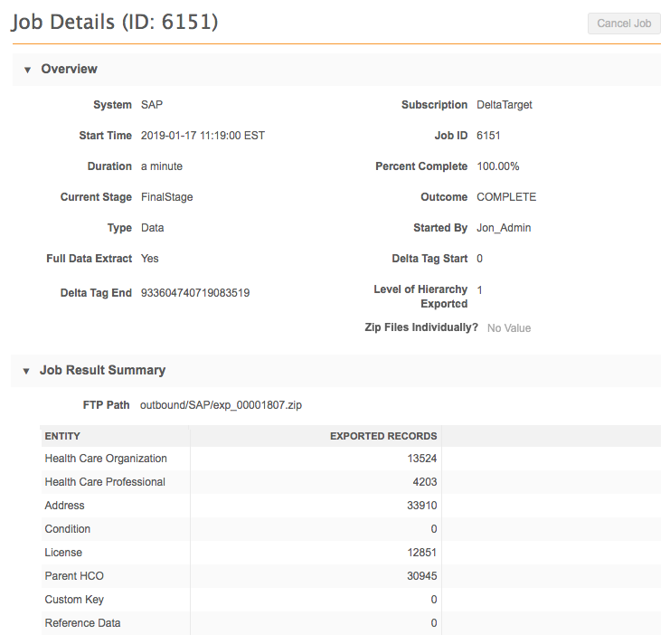This screenshot has width=670, height=644.
Task: Click the Job Details page title
Action: [115, 22]
